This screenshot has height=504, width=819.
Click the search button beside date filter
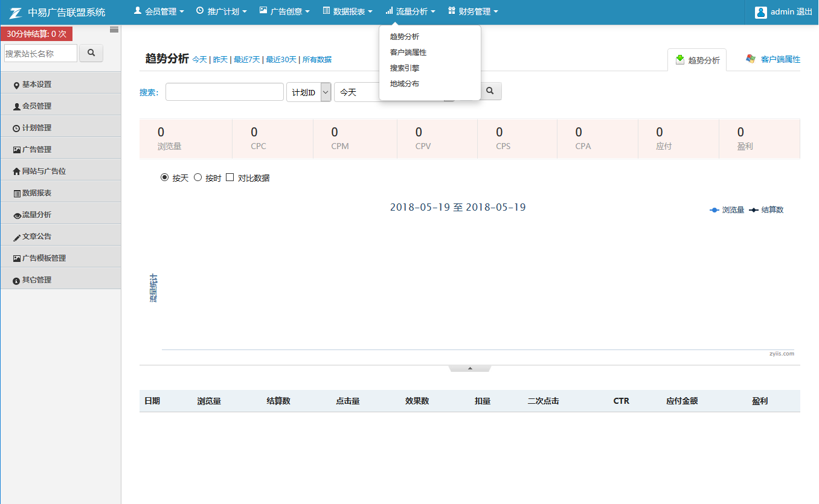[490, 91]
